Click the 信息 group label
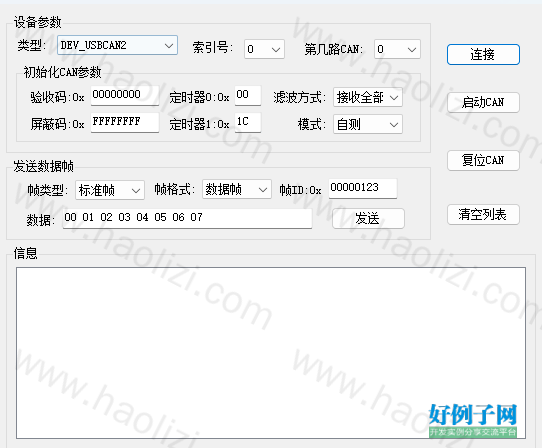The width and height of the screenshot is (542, 448). tap(26, 253)
